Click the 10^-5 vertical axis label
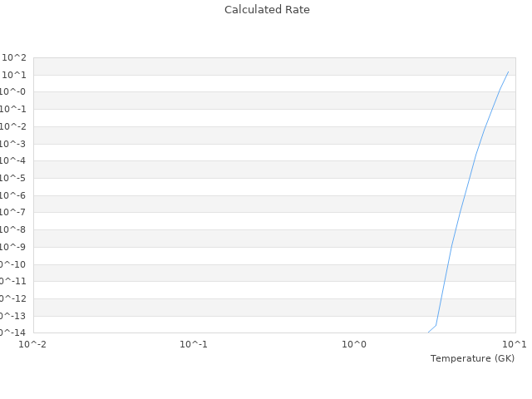Viewport: 532px width, 399px height. tap(13, 178)
